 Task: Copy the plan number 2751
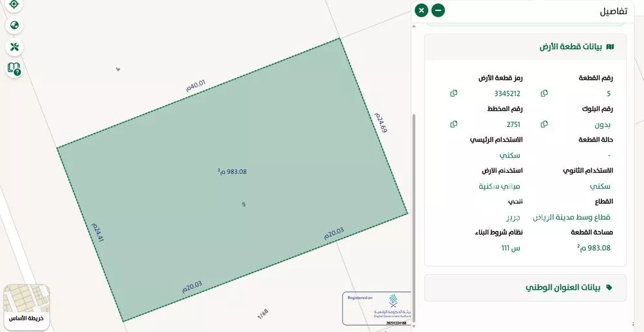point(454,124)
